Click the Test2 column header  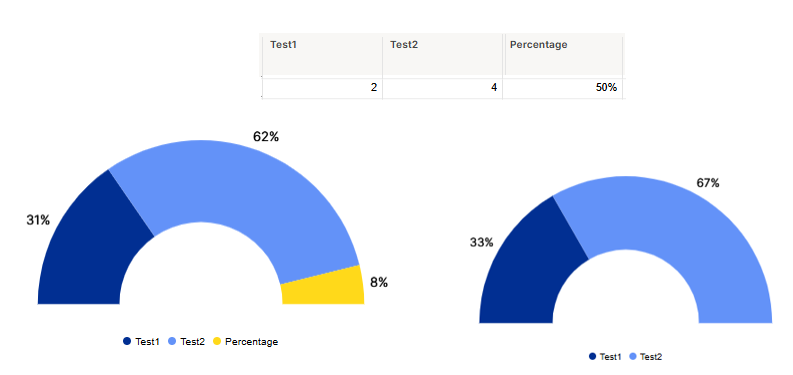[443, 55]
